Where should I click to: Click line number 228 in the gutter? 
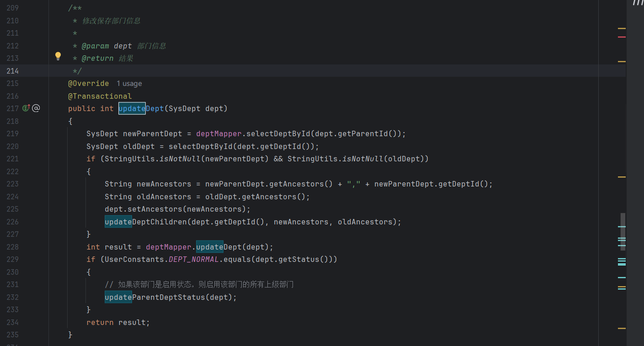pyautogui.click(x=12, y=247)
